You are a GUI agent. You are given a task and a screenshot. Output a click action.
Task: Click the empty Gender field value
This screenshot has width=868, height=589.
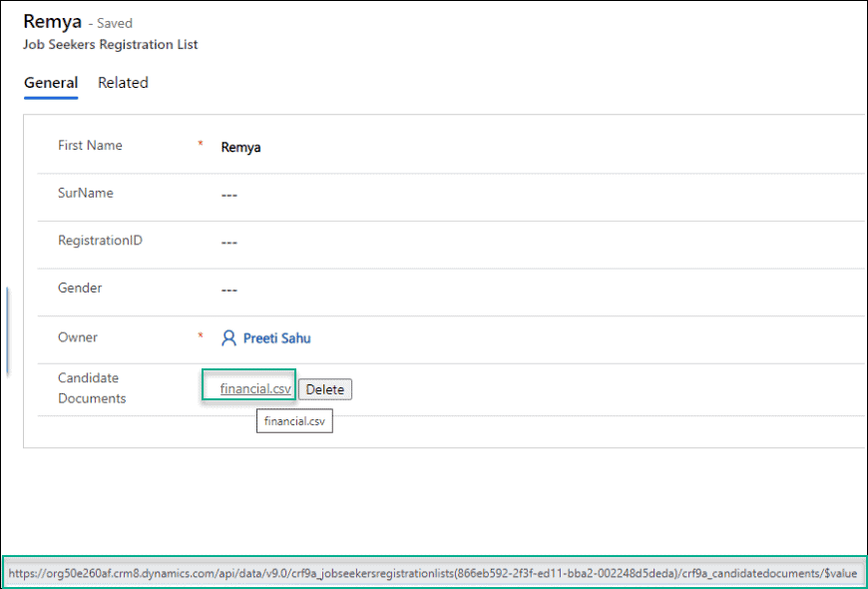[229, 291]
